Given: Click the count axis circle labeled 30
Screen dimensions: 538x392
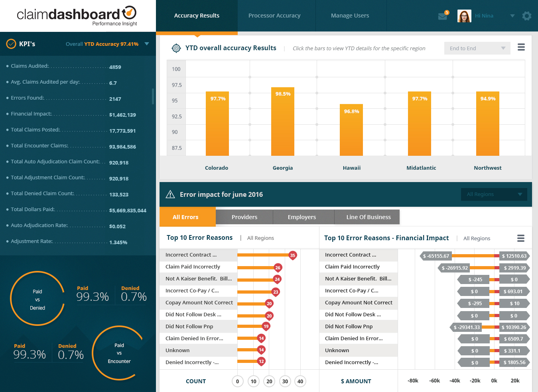Looking at the screenshot, I should click(285, 381).
